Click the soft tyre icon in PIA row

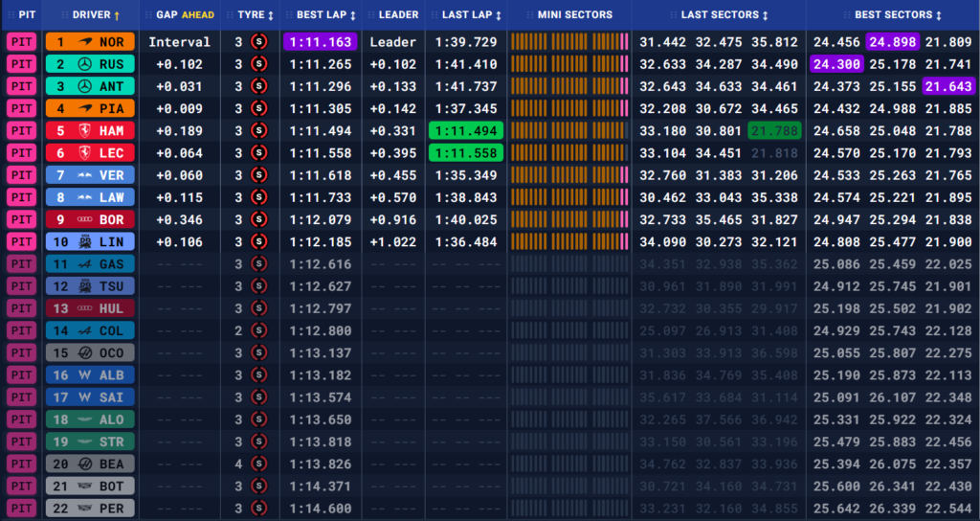[x=258, y=109]
